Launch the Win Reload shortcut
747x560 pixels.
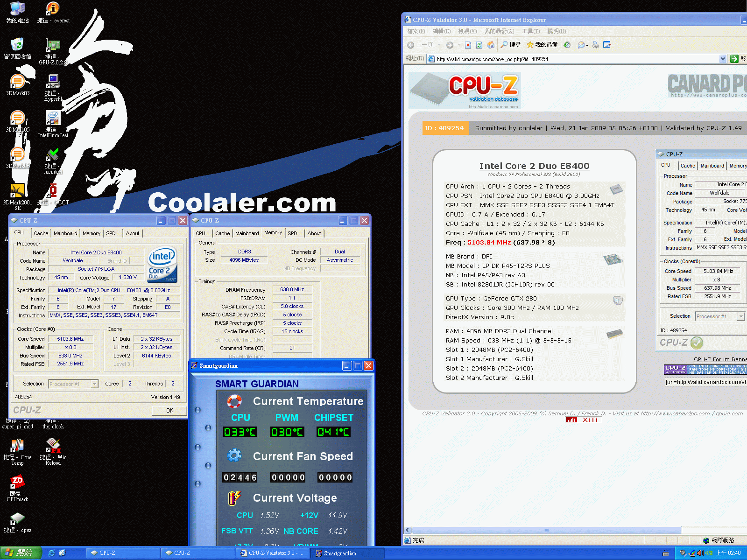pos(53,452)
